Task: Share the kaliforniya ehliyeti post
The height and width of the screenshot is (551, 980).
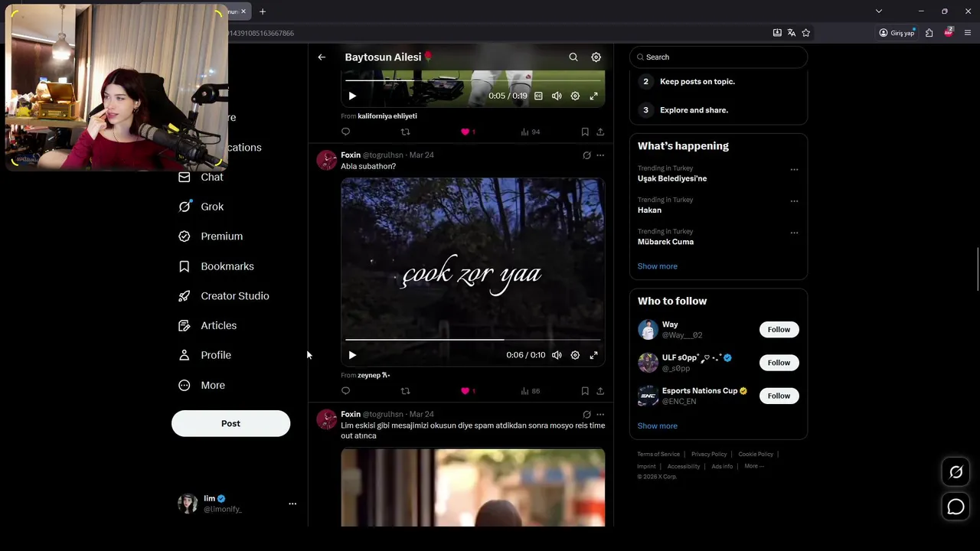Action: point(600,132)
